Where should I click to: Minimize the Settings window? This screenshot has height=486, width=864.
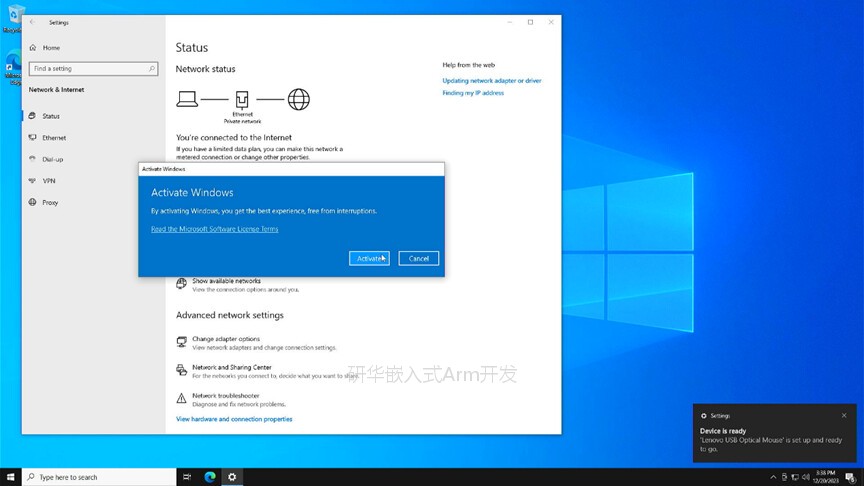(x=510, y=22)
